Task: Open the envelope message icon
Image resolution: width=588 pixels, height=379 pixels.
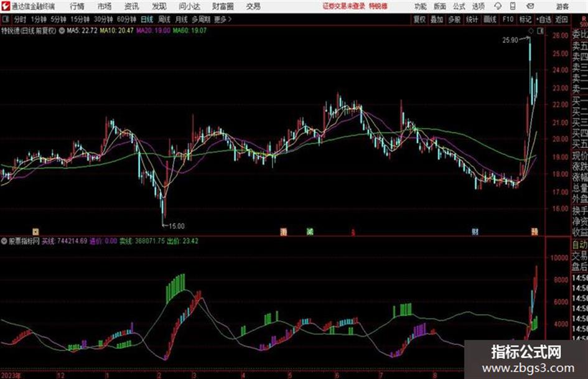Action: pyautogui.click(x=530, y=6)
